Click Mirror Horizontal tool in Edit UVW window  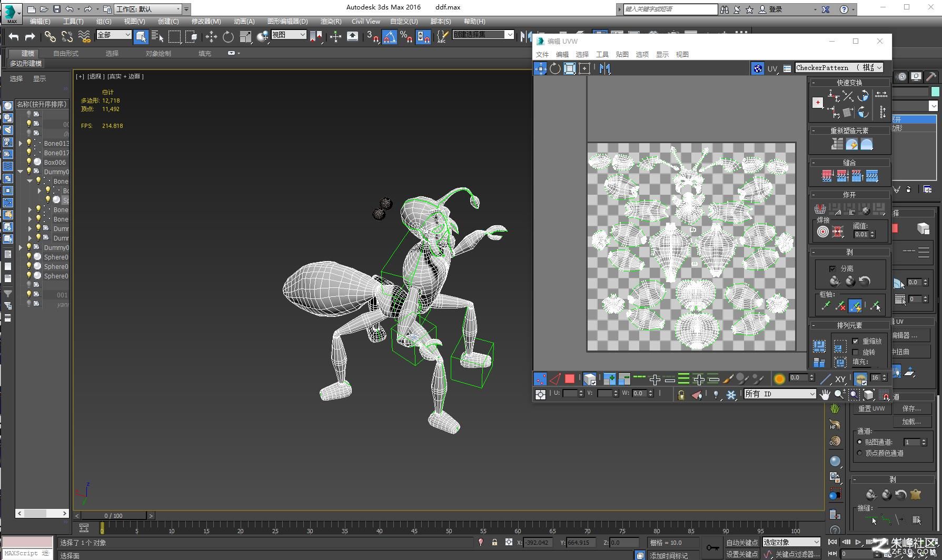click(604, 68)
